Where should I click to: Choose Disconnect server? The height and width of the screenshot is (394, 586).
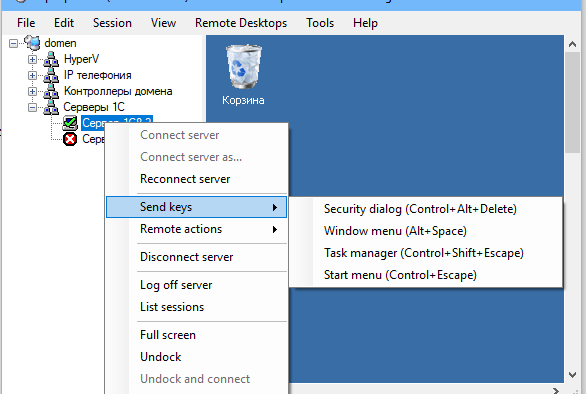tap(197, 257)
